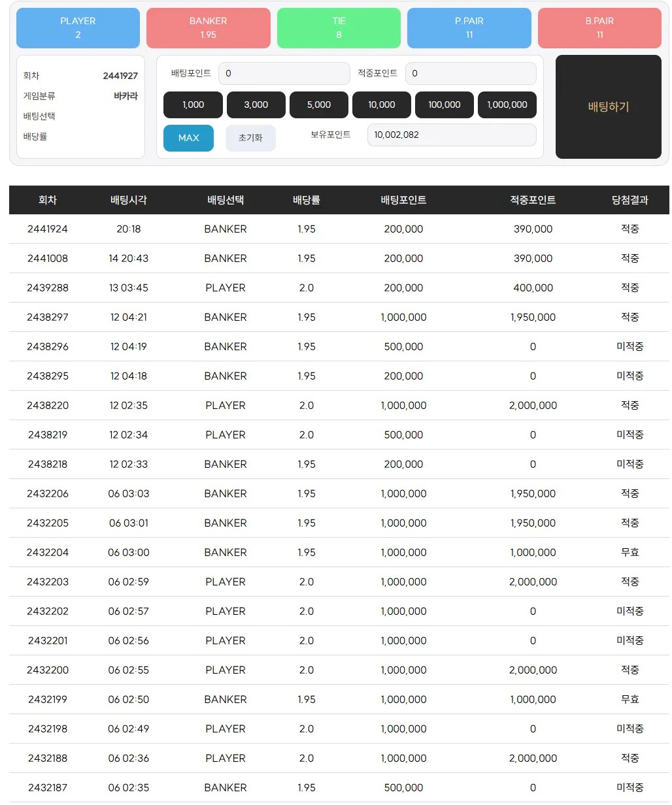Click bet time 20:18
This screenshot has height=805, width=672.
[x=129, y=229]
